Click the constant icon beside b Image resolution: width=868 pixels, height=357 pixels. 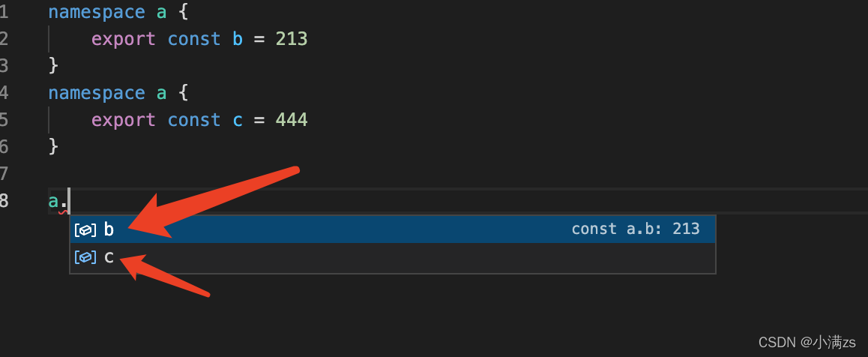pyautogui.click(x=85, y=229)
